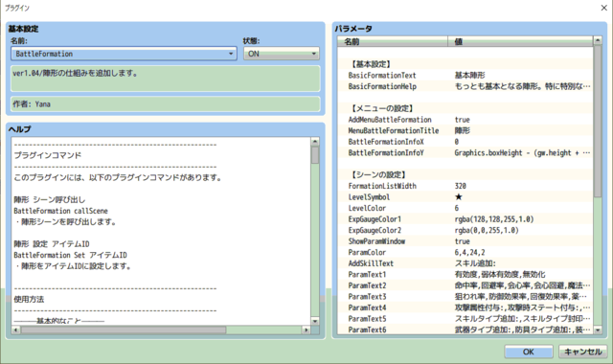Select the BattleFormationInfoX parameter row
This screenshot has height=364, width=613.
pyautogui.click(x=465, y=142)
